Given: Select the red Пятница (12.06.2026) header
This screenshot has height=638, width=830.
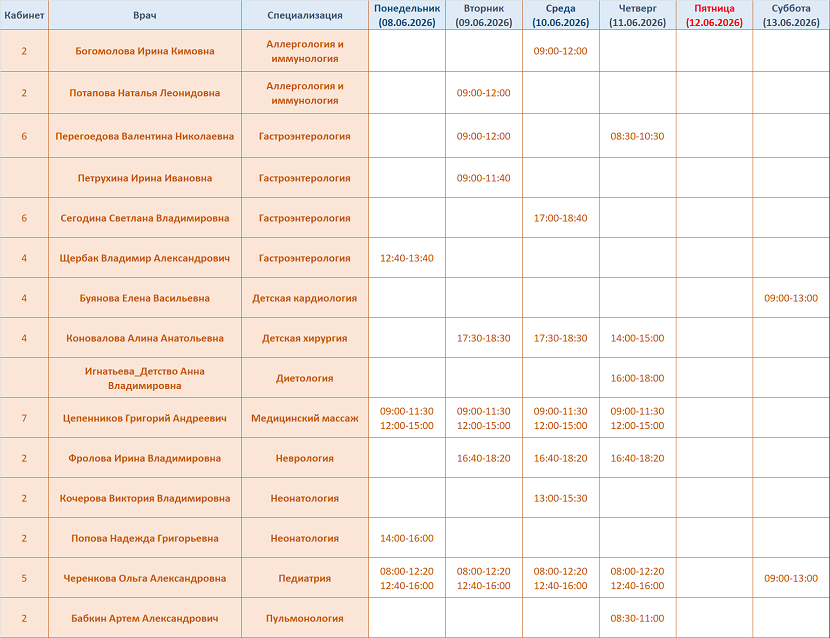Looking at the screenshot, I should pyautogui.click(x=714, y=15).
